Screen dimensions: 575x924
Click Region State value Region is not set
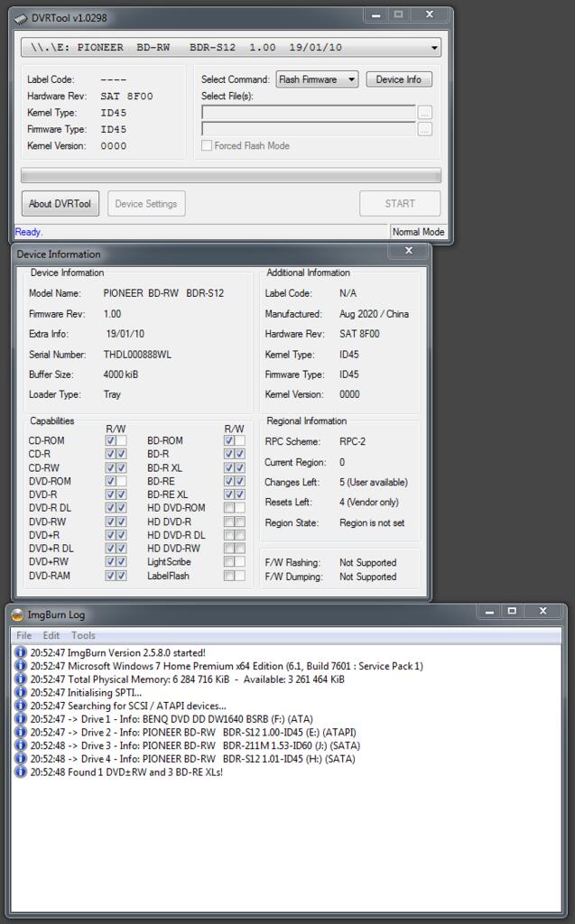[x=372, y=522]
